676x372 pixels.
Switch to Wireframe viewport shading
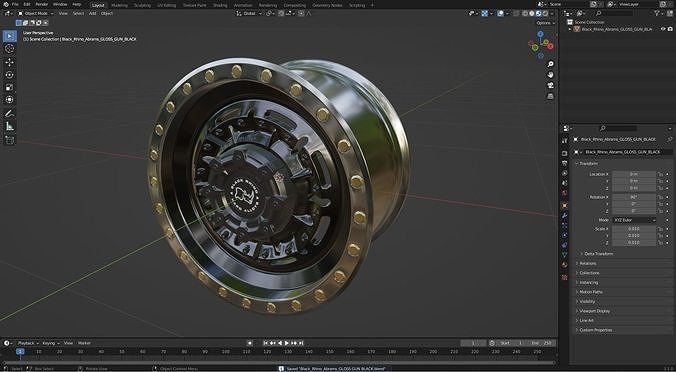tap(525, 13)
